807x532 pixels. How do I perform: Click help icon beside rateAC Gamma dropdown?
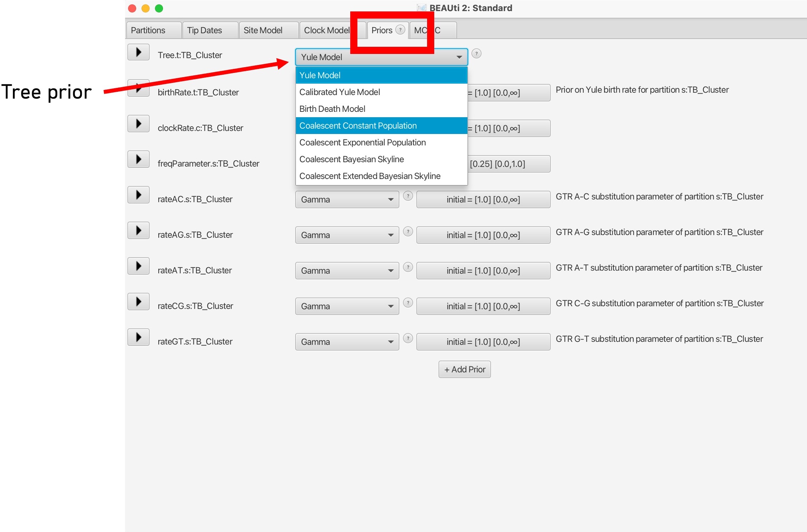point(408,196)
